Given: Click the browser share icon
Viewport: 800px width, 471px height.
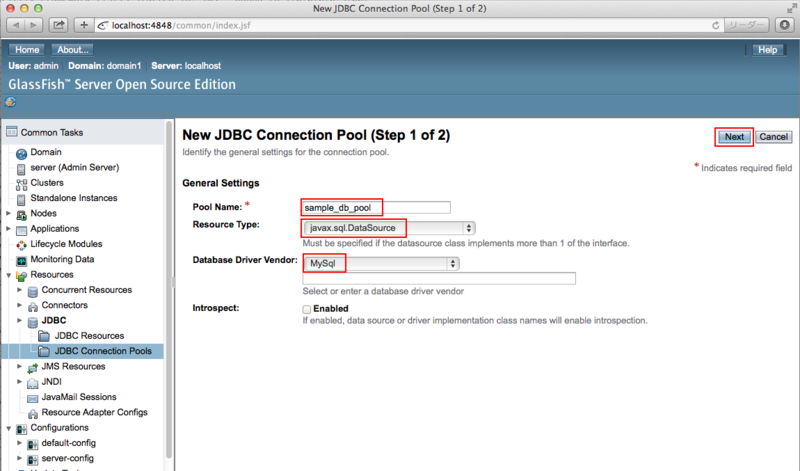Looking at the screenshot, I should pos(59,24).
